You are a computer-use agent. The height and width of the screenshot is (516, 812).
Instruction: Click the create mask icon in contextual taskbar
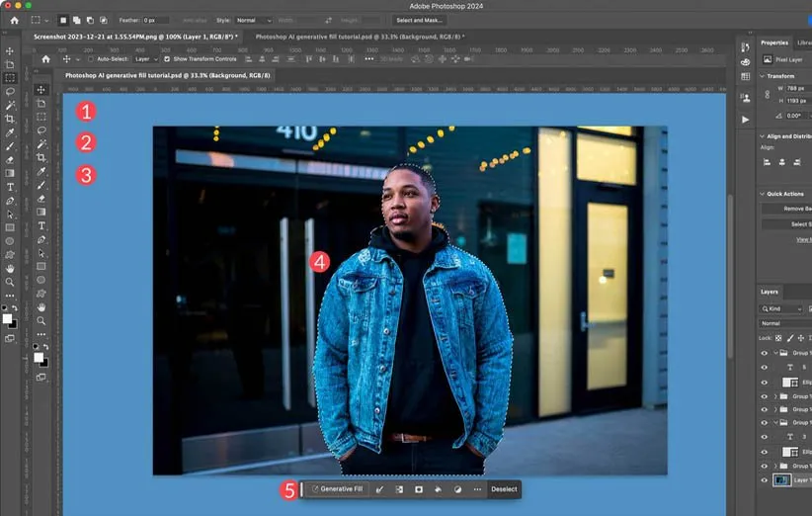coord(419,489)
